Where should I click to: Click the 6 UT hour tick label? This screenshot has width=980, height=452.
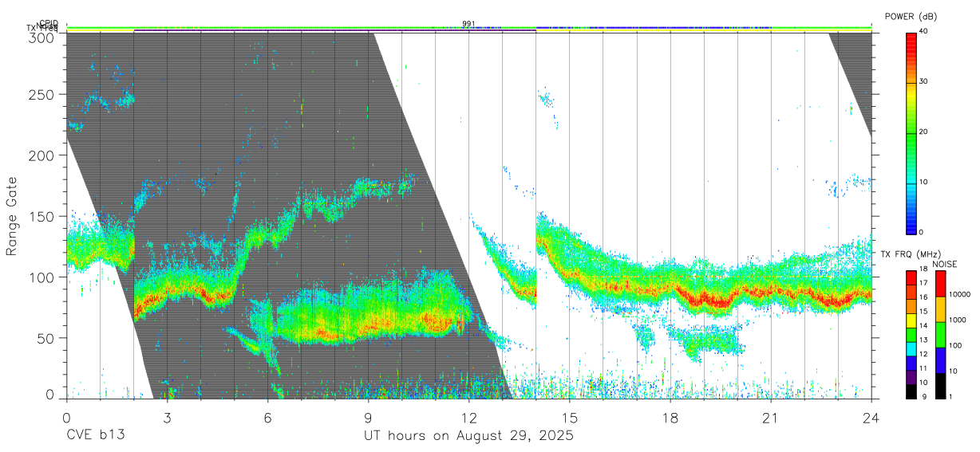point(267,417)
